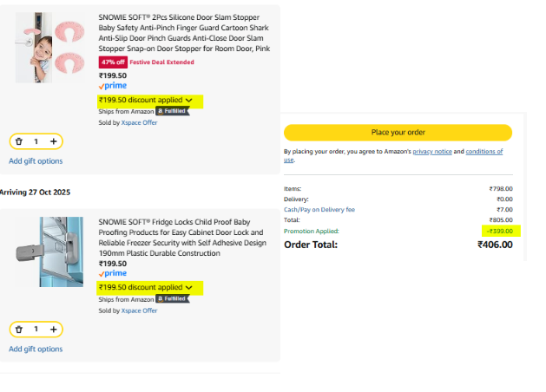
Task: Open Door Slam Stopper product thumbnail
Action: pyautogui.click(x=49, y=48)
